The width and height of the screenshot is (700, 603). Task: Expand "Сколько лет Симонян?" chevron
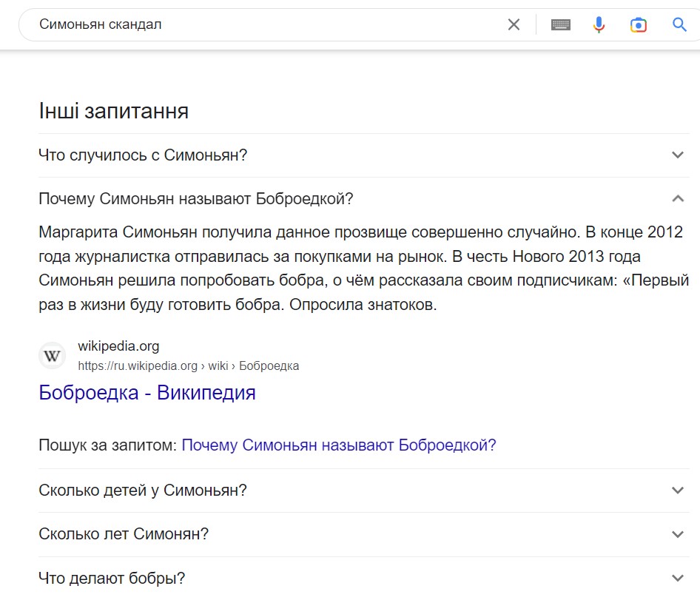tap(678, 534)
